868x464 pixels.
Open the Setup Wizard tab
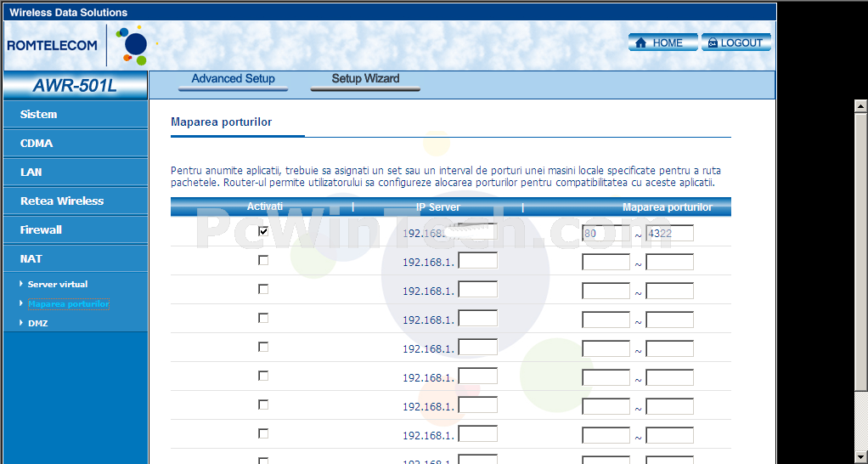click(x=365, y=79)
